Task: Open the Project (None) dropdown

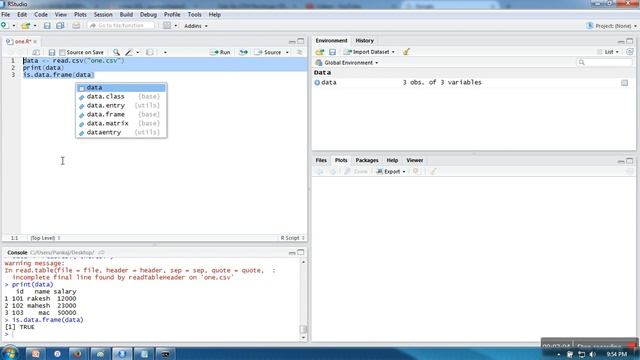Action: click(611, 26)
